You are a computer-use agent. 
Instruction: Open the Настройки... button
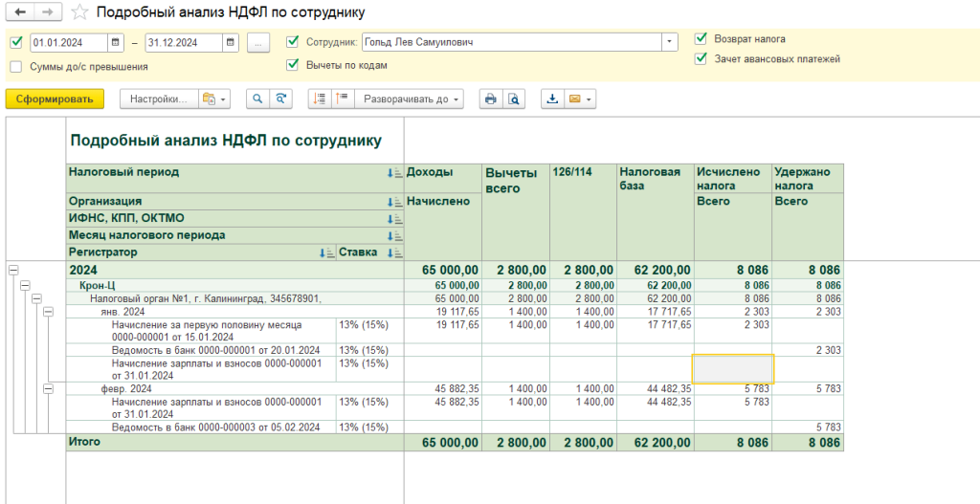pos(157,99)
